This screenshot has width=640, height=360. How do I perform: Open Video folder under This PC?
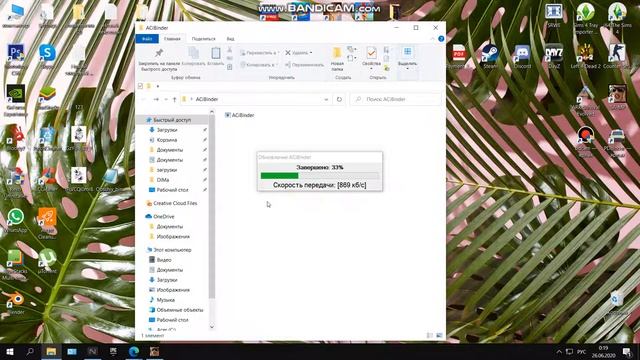[164, 260]
